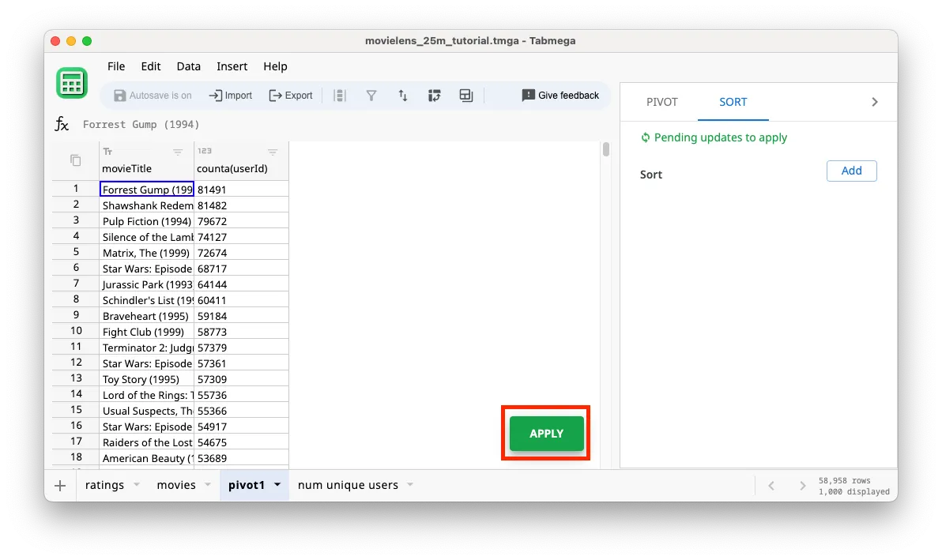The height and width of the screenshot is (560, 942).
Task: Click the column summary icon in the toolbar
Action: [x=340, y=95]
